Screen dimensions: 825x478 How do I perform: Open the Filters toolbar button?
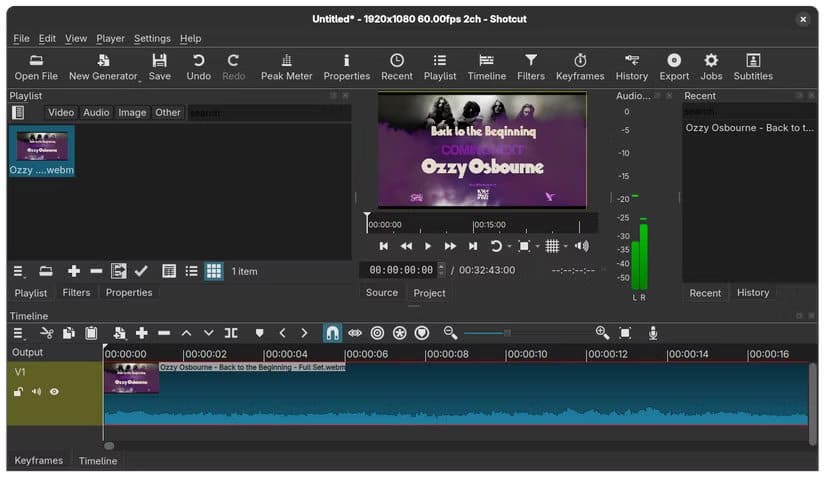coord(531,67)
